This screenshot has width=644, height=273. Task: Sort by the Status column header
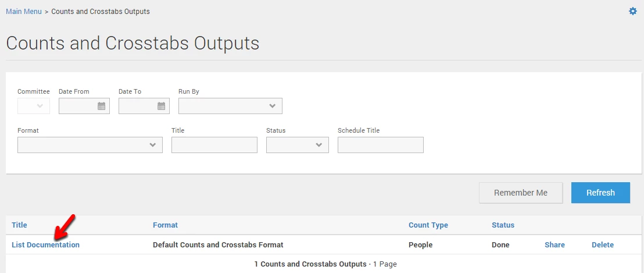[503, 225]
